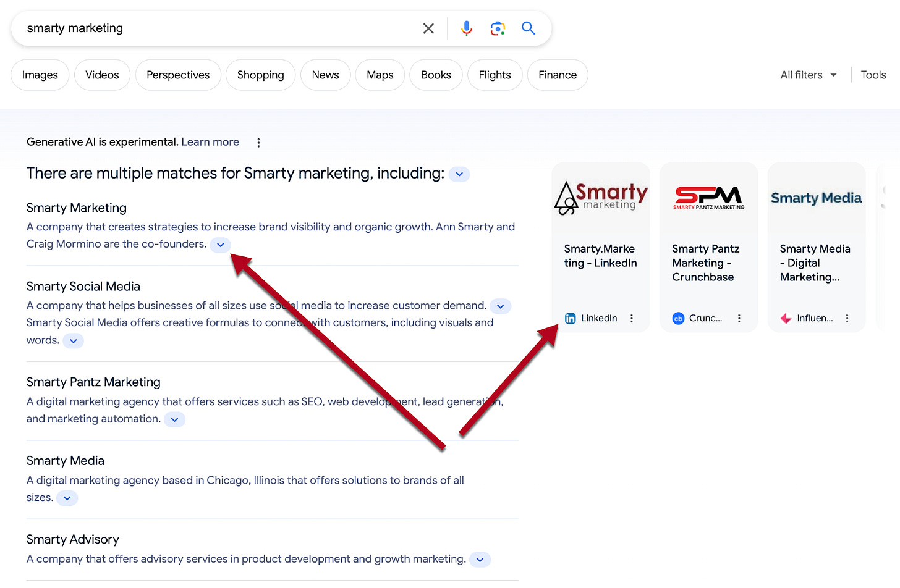The height and width of the screenshot is (588, 900).
Task: Click the Smarty Social Media result heading
Action: (x=83, y=287)
